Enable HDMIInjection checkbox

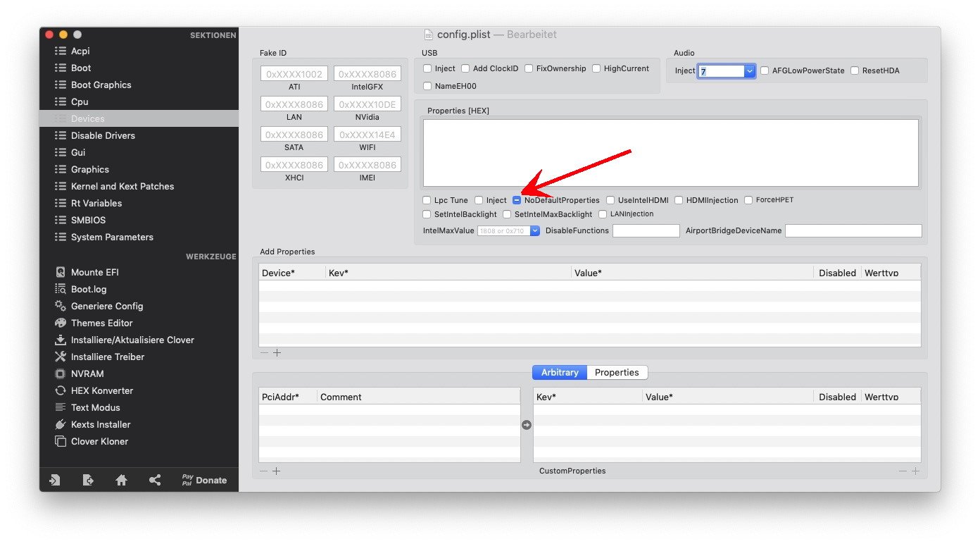coord(679,200)
